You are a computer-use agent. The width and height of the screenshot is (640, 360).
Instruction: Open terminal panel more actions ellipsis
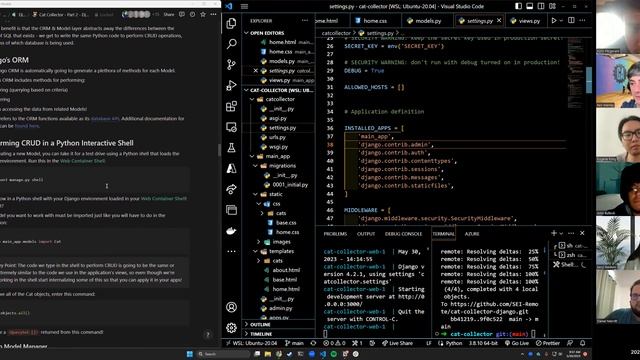(x=571, y=233)
